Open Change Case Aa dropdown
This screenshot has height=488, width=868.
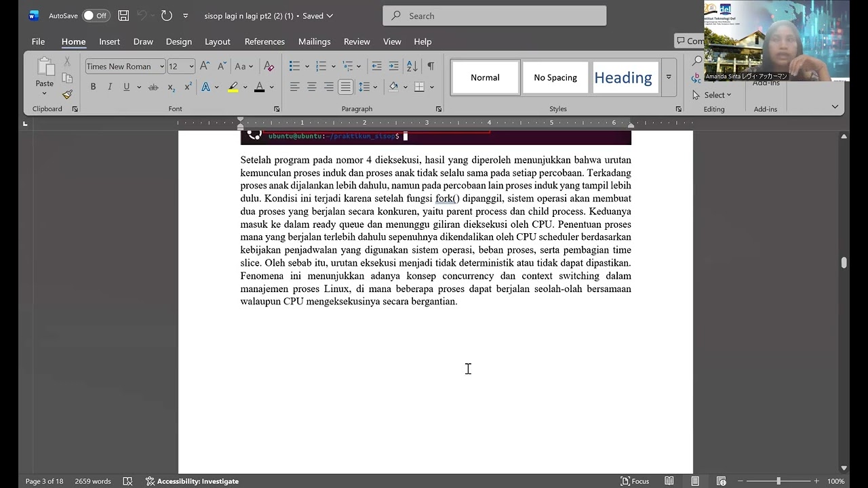click(243, 66)
